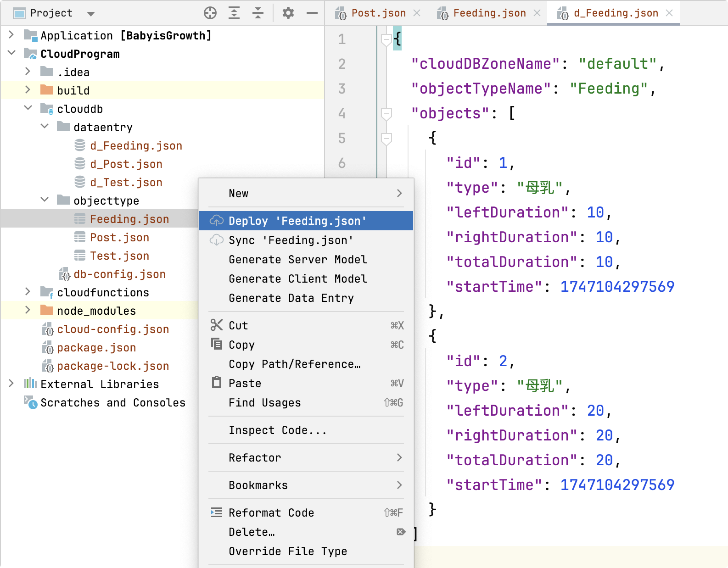Click the External Libraries icon

(x=30, y=384)
